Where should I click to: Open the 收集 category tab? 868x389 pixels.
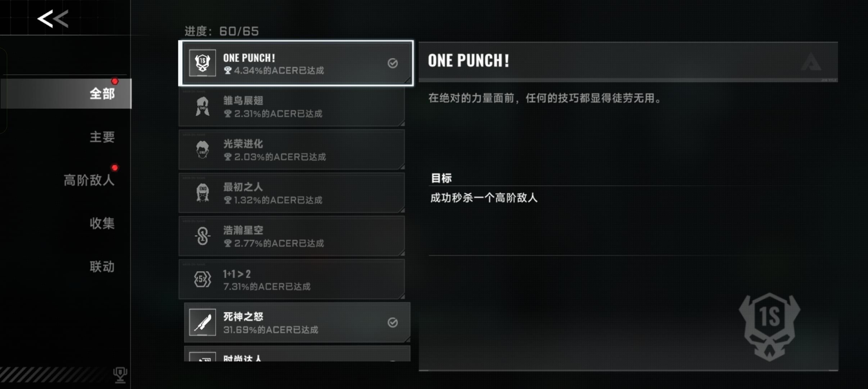(102, 223)
